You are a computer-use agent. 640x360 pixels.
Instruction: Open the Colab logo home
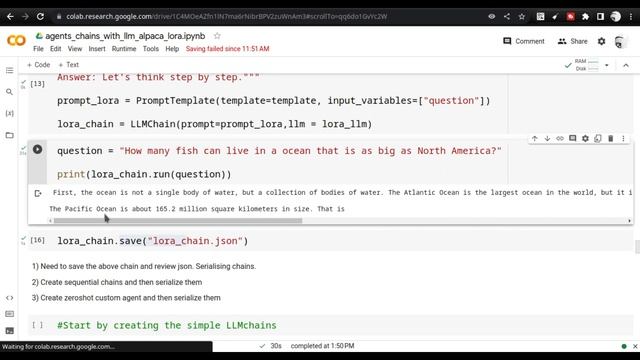16,40
